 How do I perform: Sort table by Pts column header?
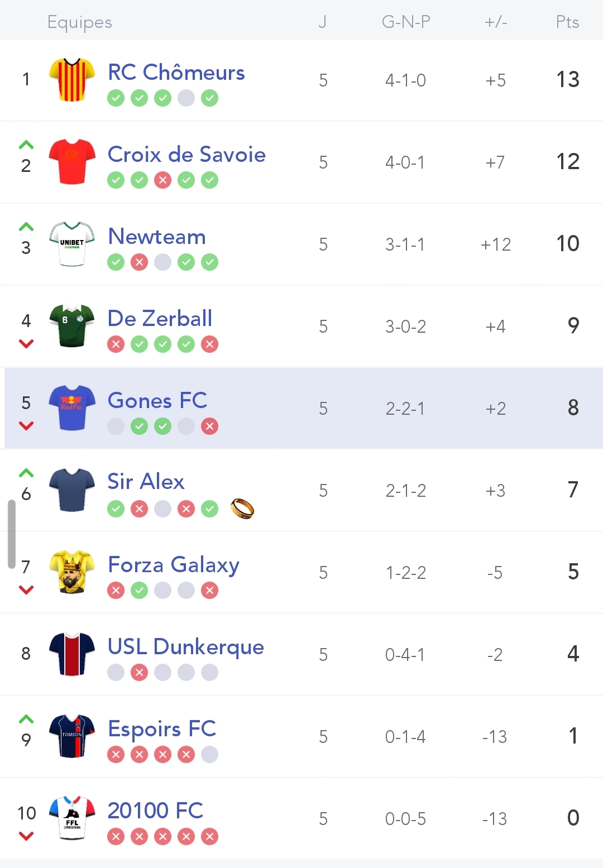point(567,22)
